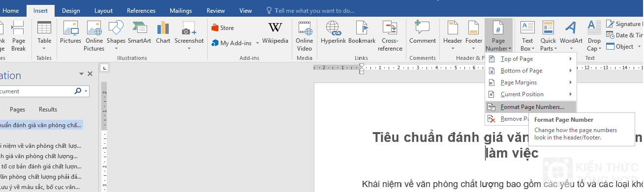644x192 pixels.
Task: Choose Bottom of Page submenu
Action: (530, 71)
